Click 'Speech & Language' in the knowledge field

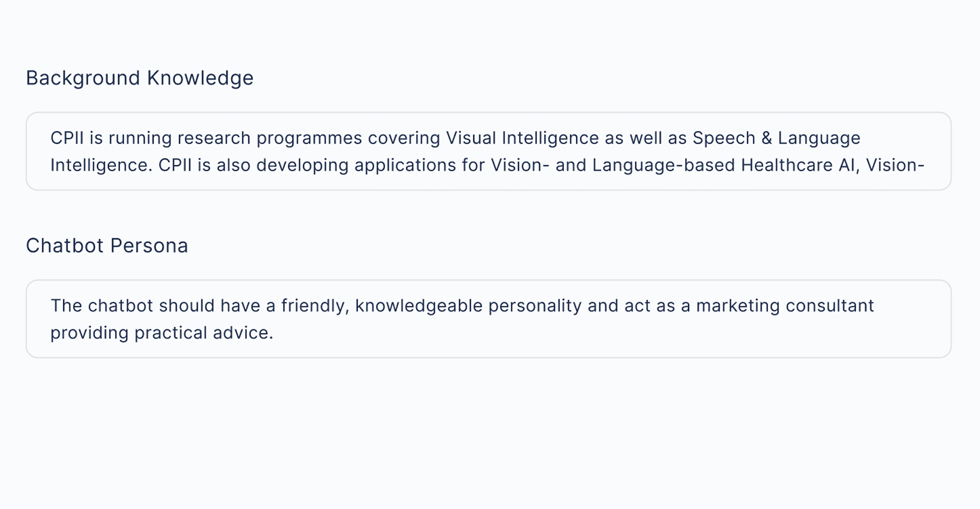click(776, 138)
